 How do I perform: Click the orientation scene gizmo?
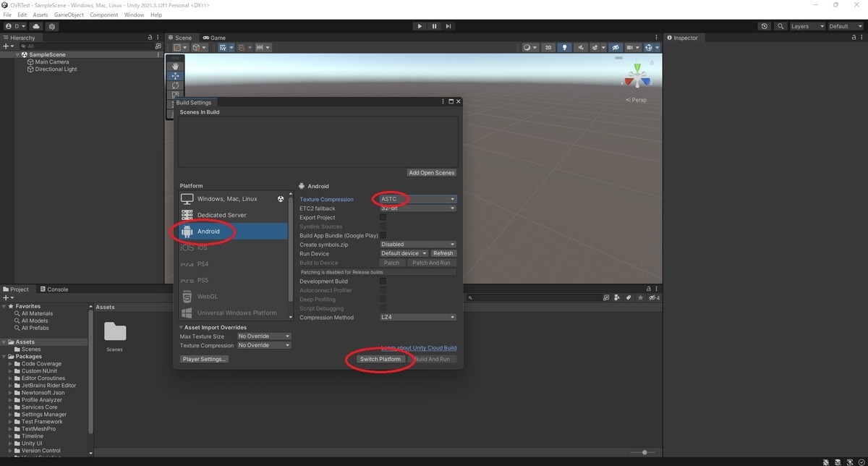coord(637,76)
